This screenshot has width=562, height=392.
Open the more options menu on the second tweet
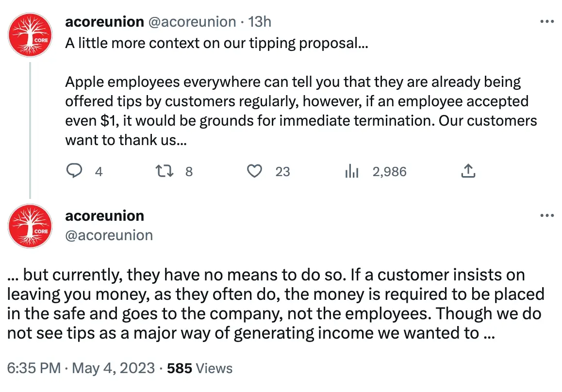point(547,215)
